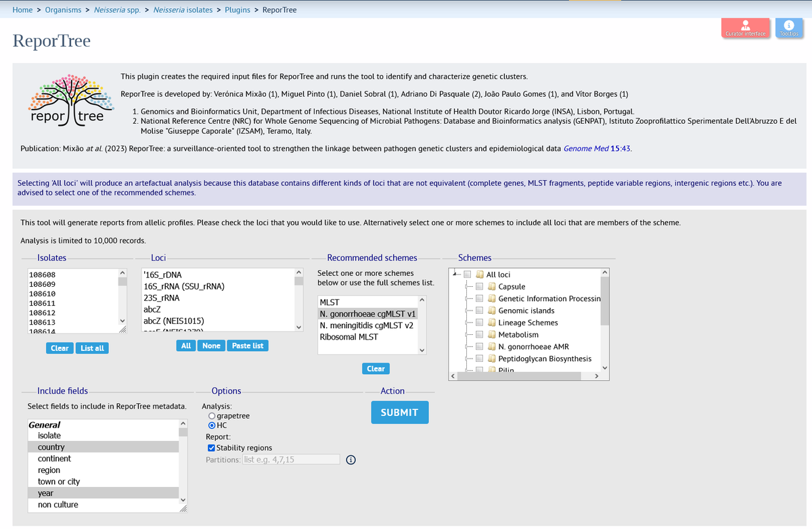Screen dimensions: 812x529
Task: Click the folder icon beside Genomic islands
Action: 492,310
